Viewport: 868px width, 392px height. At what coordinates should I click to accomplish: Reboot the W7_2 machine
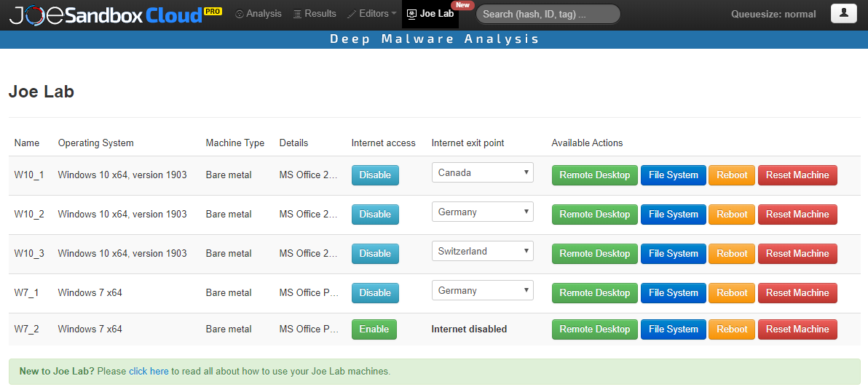[732, 329]
